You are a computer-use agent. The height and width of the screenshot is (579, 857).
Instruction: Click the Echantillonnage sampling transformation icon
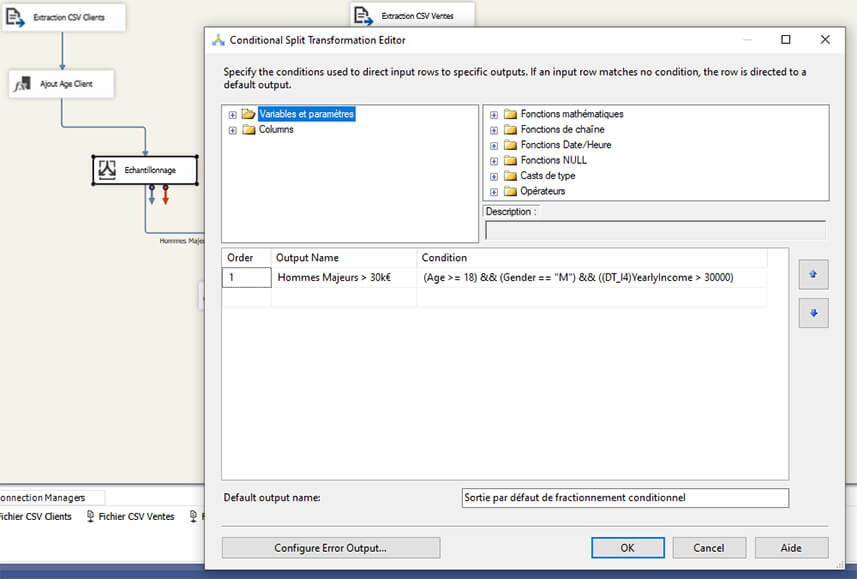[107, 169]
